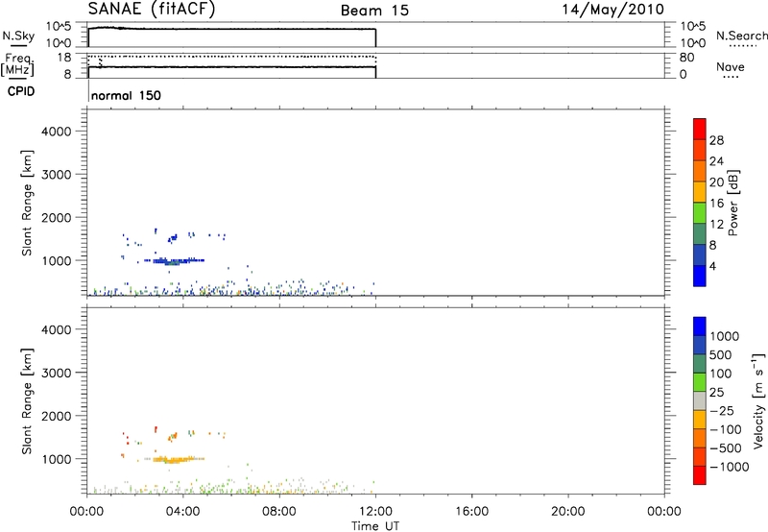Click the 16:00 time tick label
This screenshot has width=768, height=532.
(471, 512)
